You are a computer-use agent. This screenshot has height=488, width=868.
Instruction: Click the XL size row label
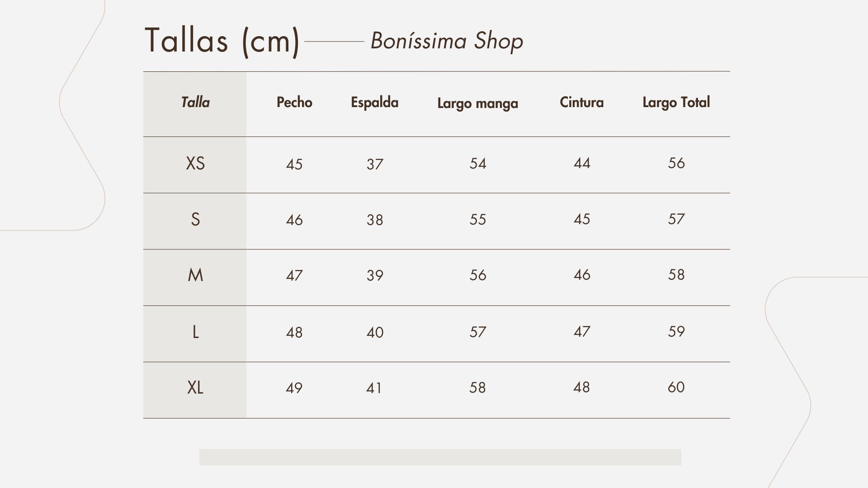pos(195,388)
